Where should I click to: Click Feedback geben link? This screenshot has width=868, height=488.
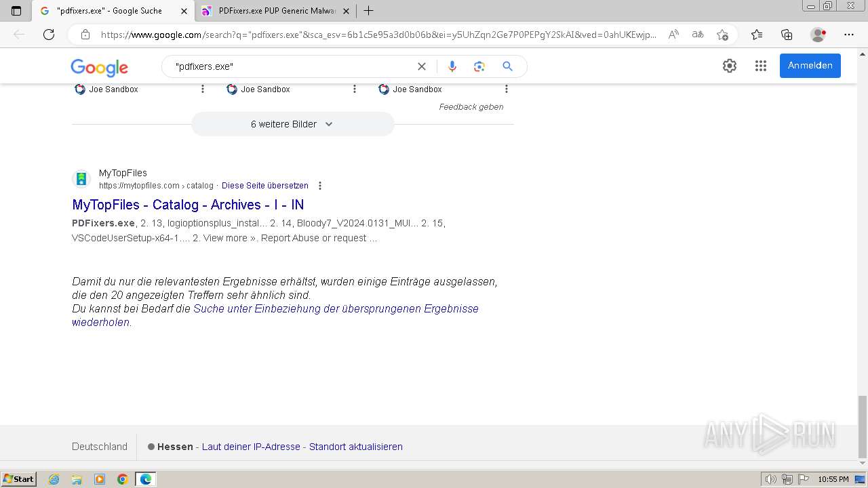pyautogui.click(x=471, y=107)
